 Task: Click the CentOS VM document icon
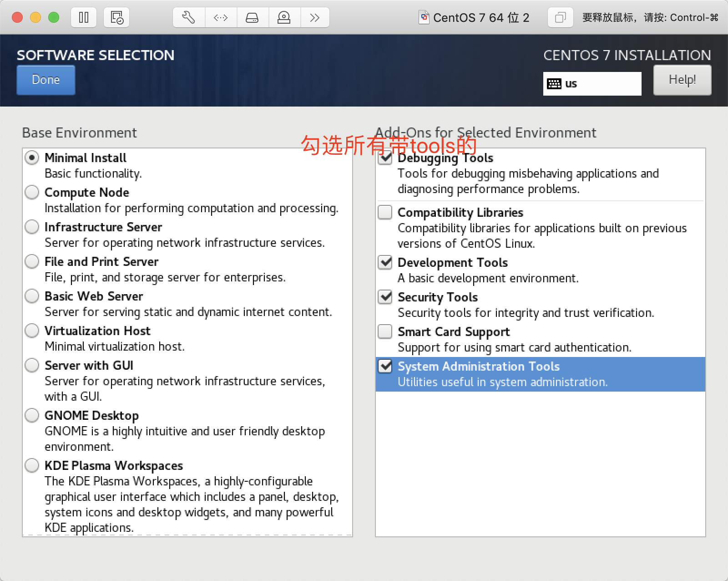[424, 18]
